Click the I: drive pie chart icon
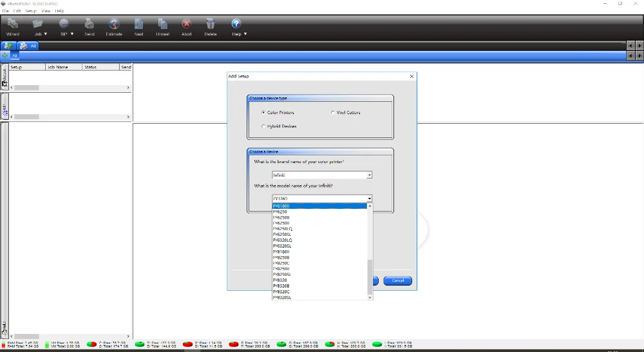644x352 pixels. point(377,345)
